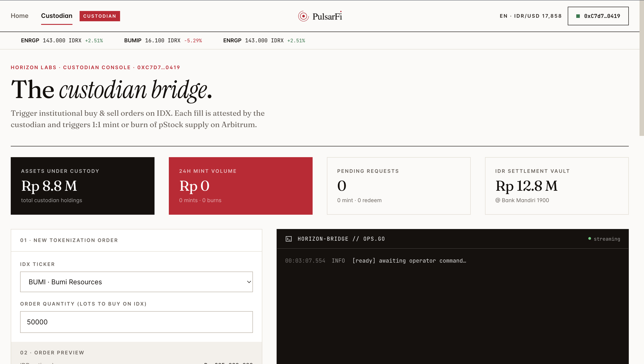Click the '0 mint · 0 redeem' text
Image resolution: width=644 pixels, height=364 pixels.
(359, 200)
